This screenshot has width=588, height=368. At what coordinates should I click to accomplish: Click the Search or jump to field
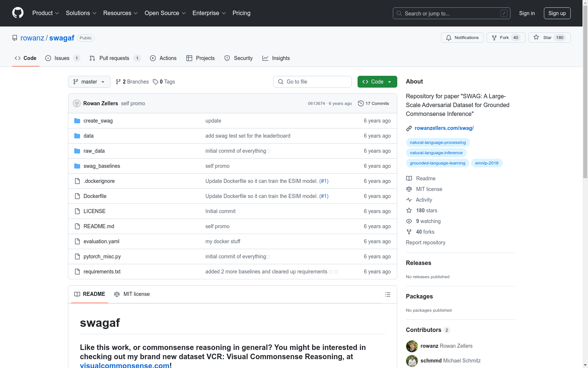452,13
